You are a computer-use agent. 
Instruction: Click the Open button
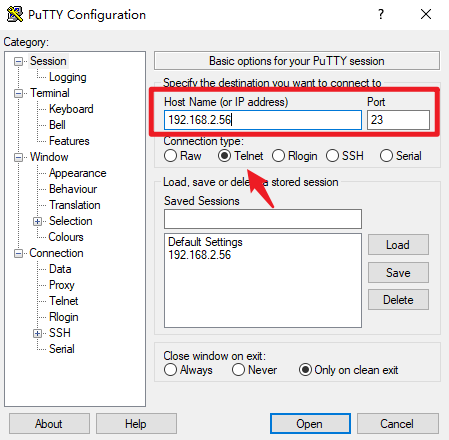[310, 424]
